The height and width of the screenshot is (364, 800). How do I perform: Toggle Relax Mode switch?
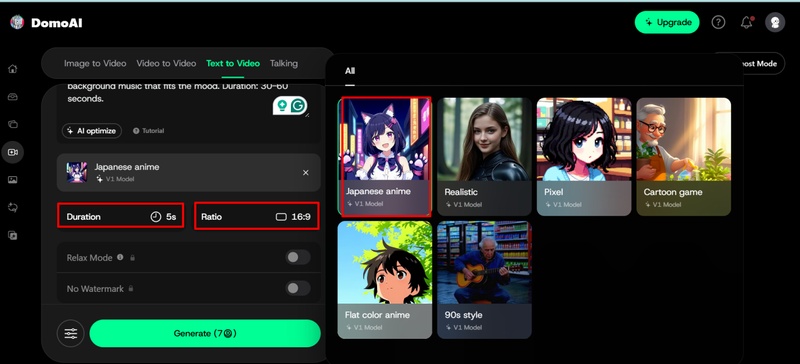297,257
